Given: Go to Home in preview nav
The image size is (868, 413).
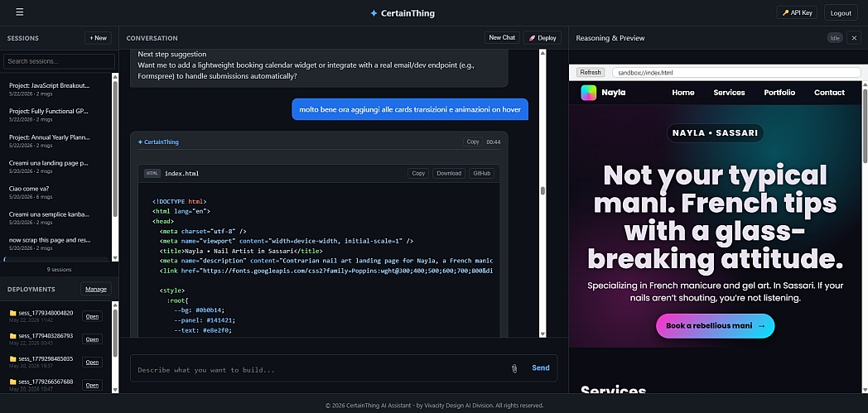Looking at the screenshot, I should 683,93.
